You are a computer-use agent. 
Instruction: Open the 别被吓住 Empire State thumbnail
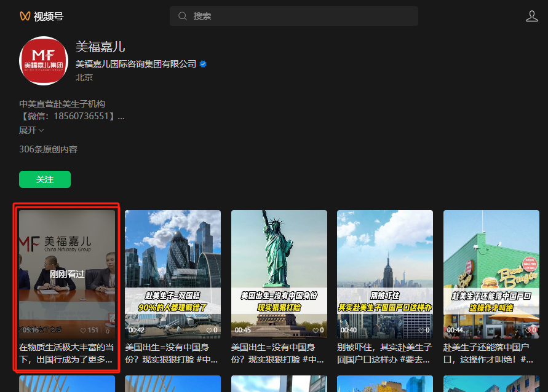pyautogui.click(x=385, y=275)
